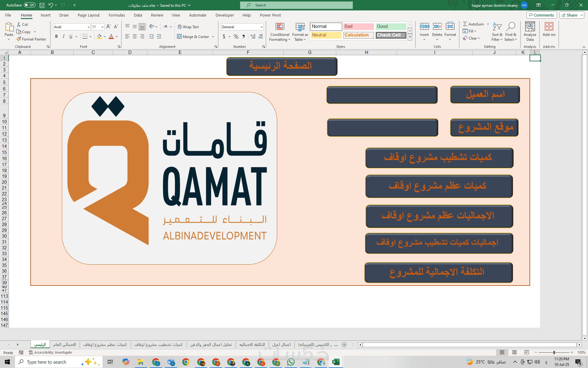Click the Save icon in title bar
This screenshot has width=588, height=368.
42,5
